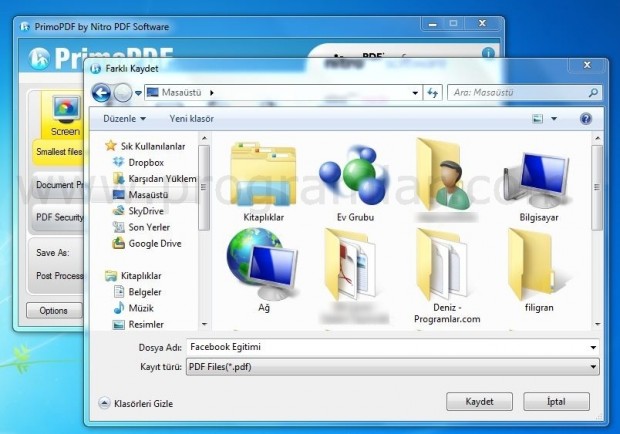Collapse folders with Klasörleri Gizle

136,404
